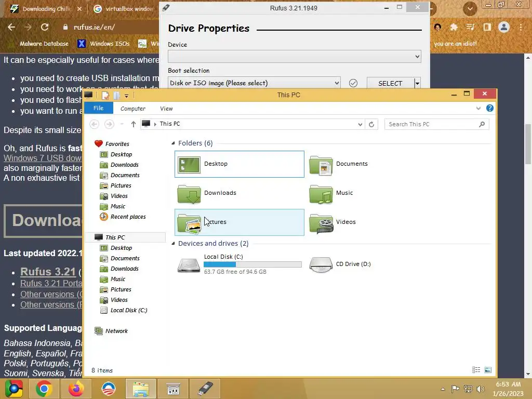Click the first Other versions link
The width and height of the screenshot is (532, 399).
51,294
